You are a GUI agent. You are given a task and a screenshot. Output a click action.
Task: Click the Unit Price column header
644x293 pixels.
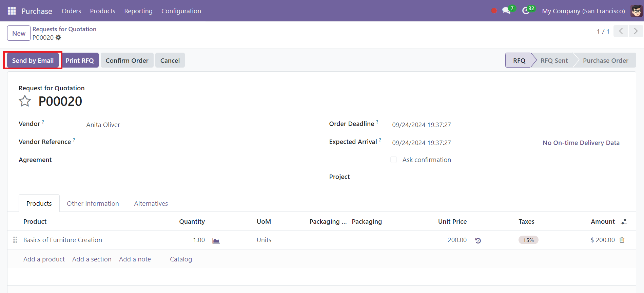[x=452, y=221]
